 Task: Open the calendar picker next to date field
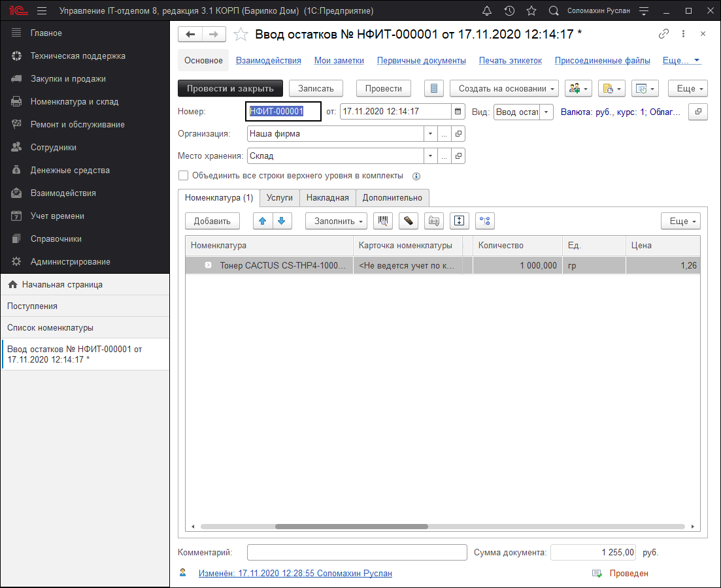[x=458, y=112]
